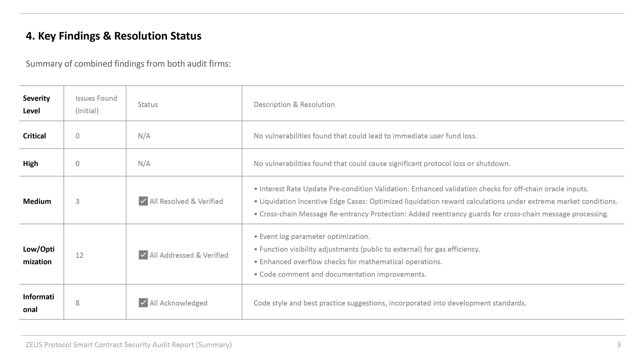Click the checkmark beside All Addressed & Verified
The width and height of the screenshot is (644, 362).
tap(143, 255)
